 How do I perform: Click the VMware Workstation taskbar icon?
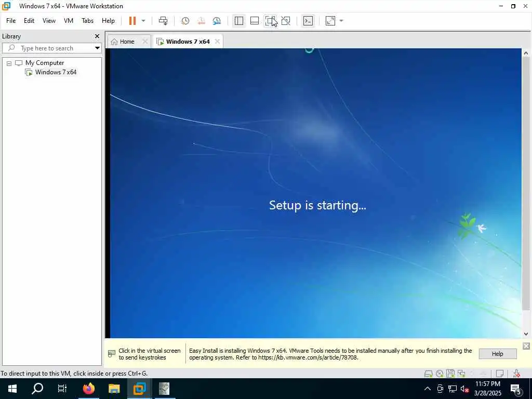pos(139,389)
